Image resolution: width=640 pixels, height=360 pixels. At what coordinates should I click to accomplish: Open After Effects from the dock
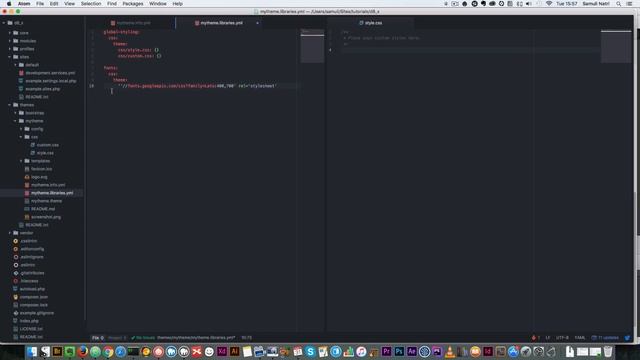click(x=411, y=351)
